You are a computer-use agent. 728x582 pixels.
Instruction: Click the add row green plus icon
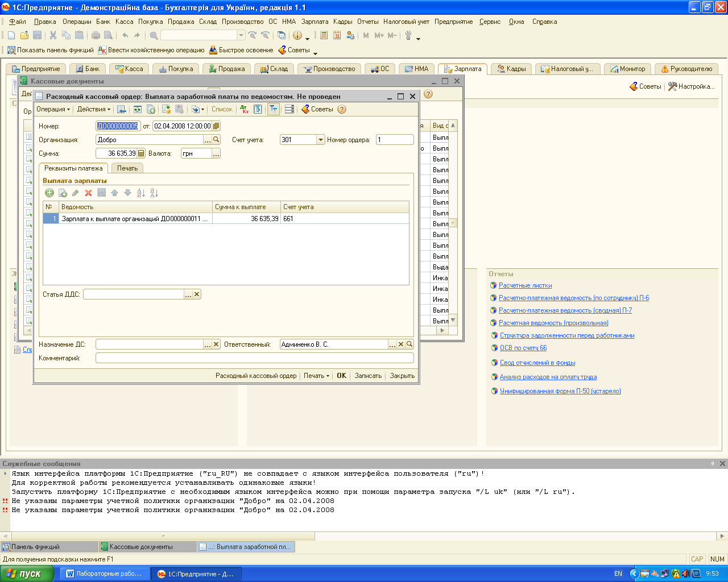click(49, 193)
